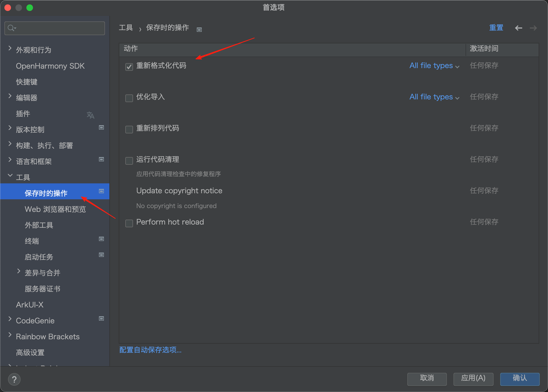Enable the 优化导入 checkbox
The height and width of the screenshot is (392, 548).
(x=129, y=98)
